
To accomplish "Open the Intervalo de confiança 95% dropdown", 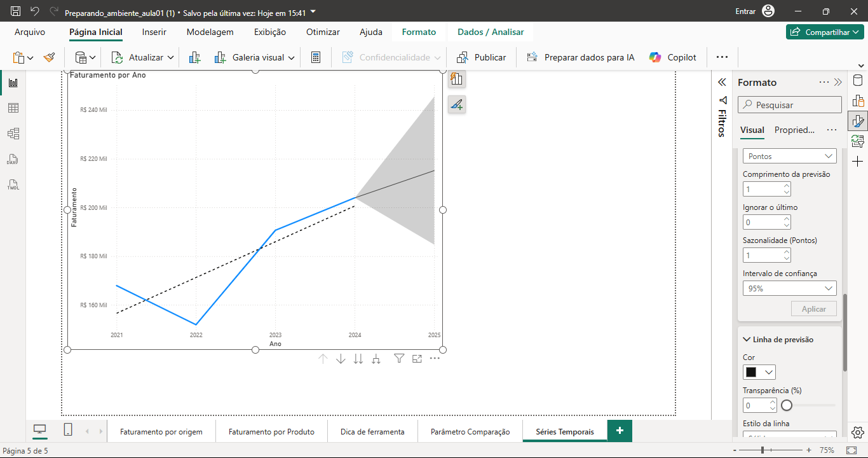I will pyautogui.click(x=790, y=288).
